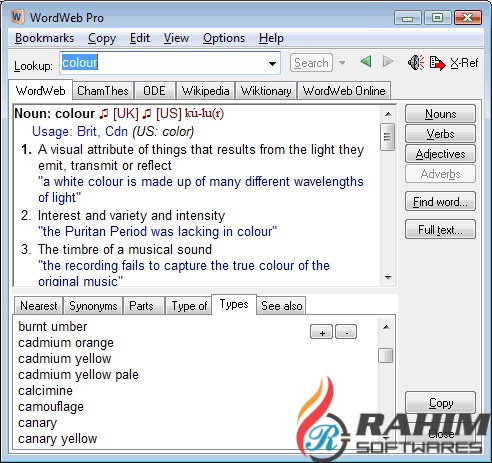Go forward with the grey right arrow
Viewport: 492px width, 463px height.
pyautogui.click(x=388, y=62)
